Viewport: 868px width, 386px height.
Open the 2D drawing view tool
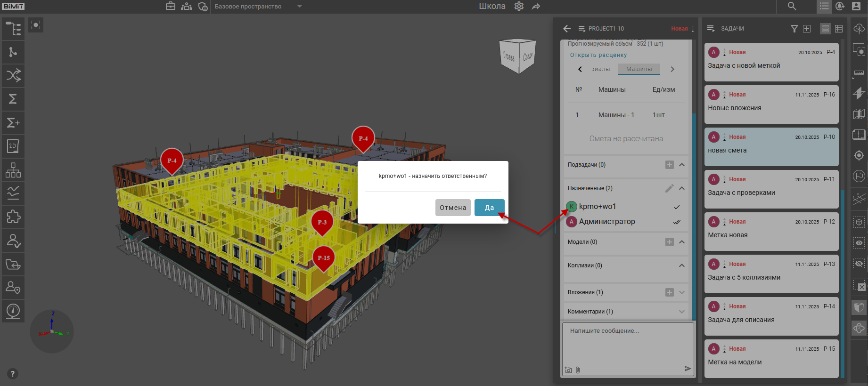click(13, 146)
